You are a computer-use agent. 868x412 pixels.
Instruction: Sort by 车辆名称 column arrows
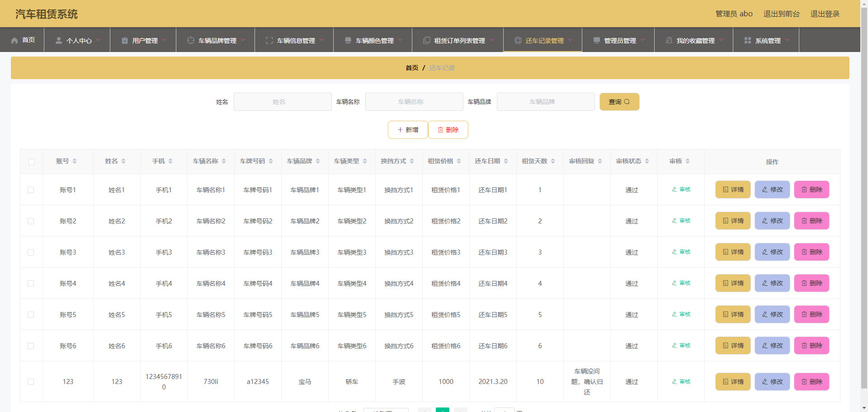click(x=224, y=161)
